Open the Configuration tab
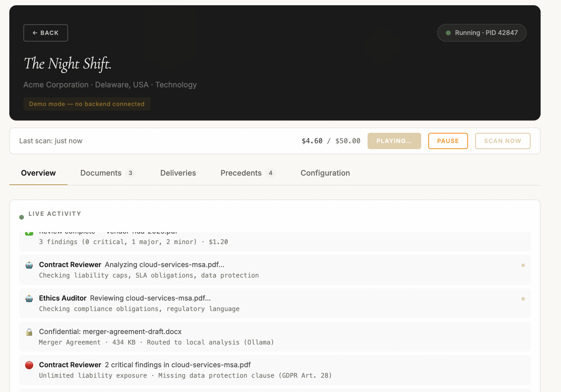 pos(325,173)
